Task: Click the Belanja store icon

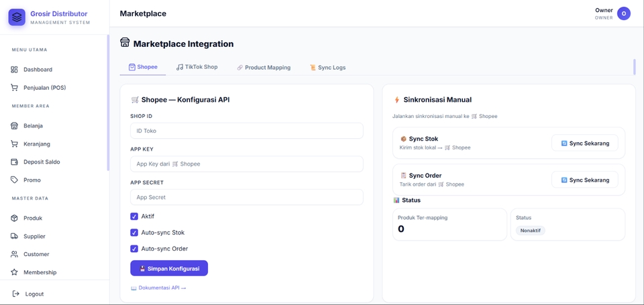Action: pyautogui.click(x=14, y=125)
